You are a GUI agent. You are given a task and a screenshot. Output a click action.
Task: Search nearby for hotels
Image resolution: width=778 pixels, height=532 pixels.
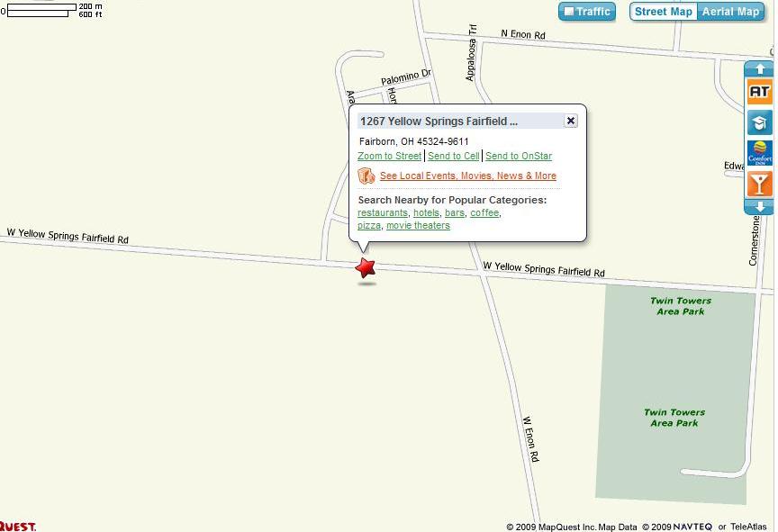click(426, 212)
